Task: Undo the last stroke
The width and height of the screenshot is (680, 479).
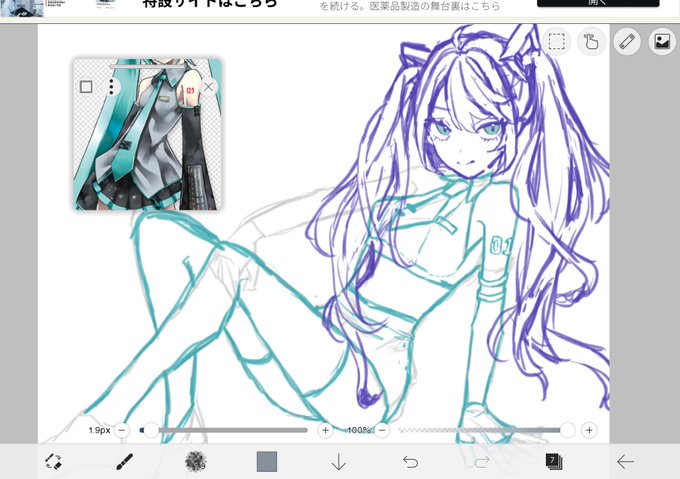Action: (410, 462)
